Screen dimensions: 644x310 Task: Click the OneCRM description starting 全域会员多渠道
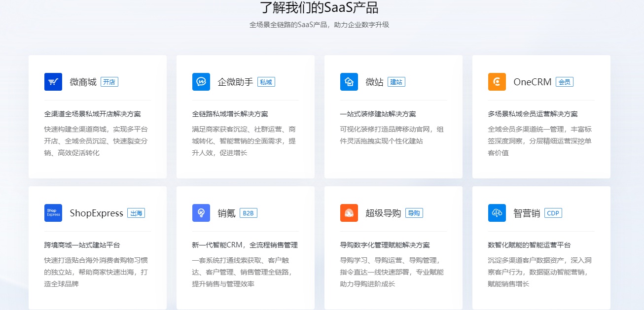[x=540, y=141]
